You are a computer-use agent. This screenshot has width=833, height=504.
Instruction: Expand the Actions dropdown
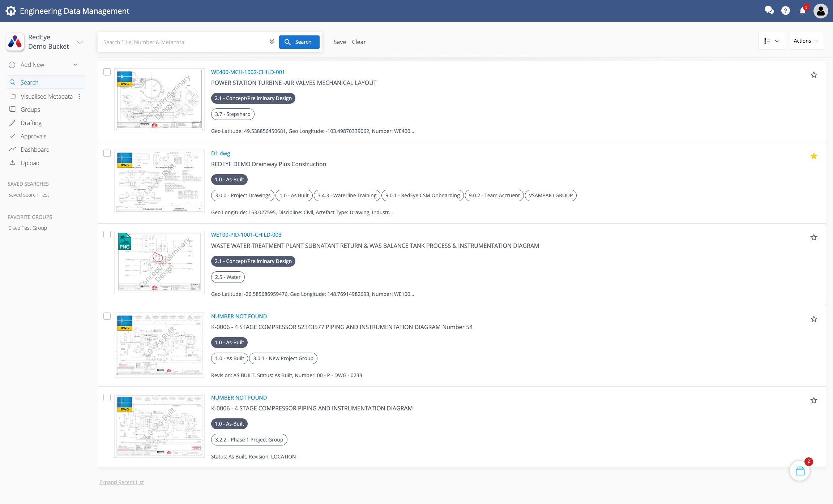[806, 41]
